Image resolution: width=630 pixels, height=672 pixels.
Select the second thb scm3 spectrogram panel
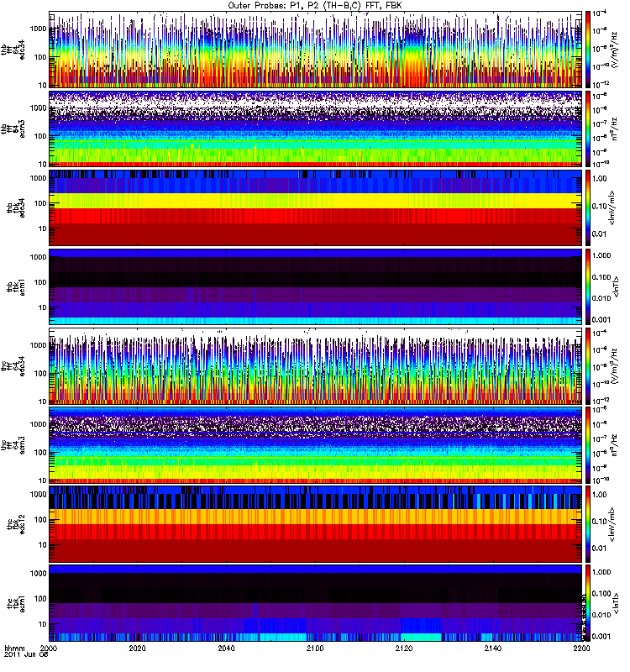click(316, 129)
